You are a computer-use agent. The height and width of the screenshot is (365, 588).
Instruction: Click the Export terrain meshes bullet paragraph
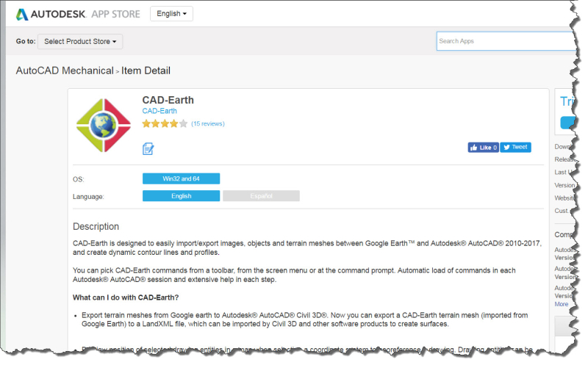304,319
